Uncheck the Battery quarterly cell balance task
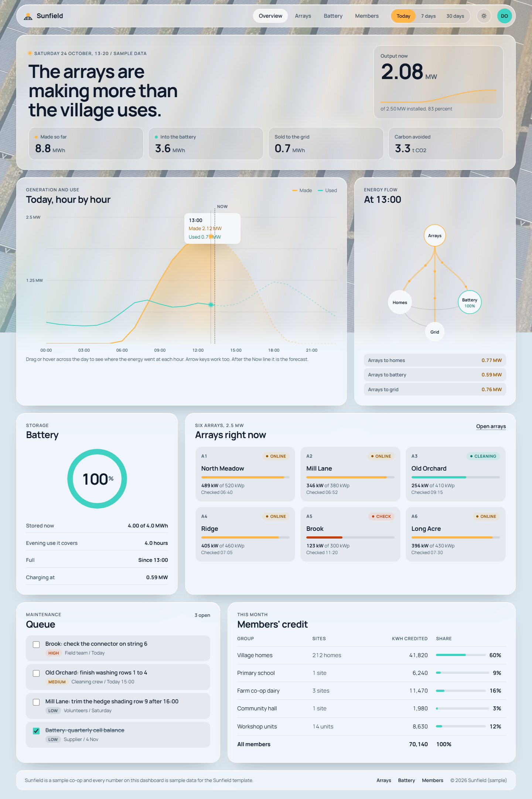 coord(36,731)
